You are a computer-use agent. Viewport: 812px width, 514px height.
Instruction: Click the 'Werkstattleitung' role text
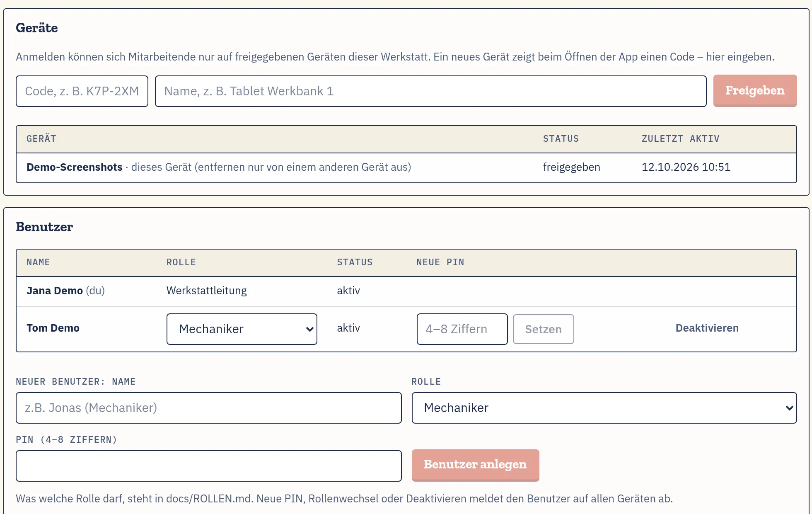click(x=206, y=291)
